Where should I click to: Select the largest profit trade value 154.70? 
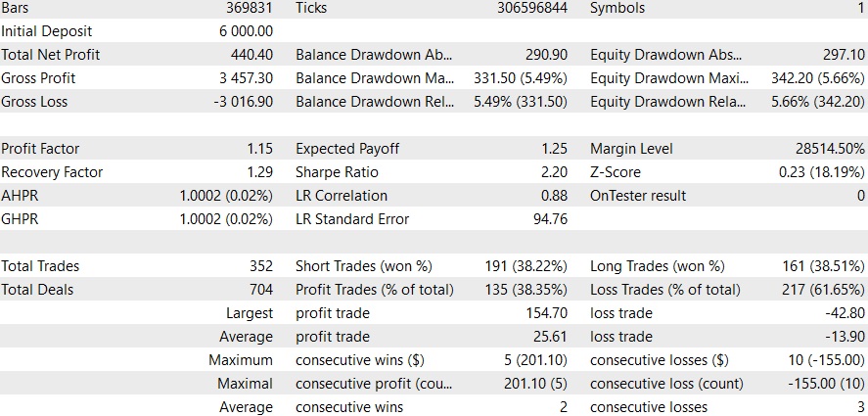(547, 313)
